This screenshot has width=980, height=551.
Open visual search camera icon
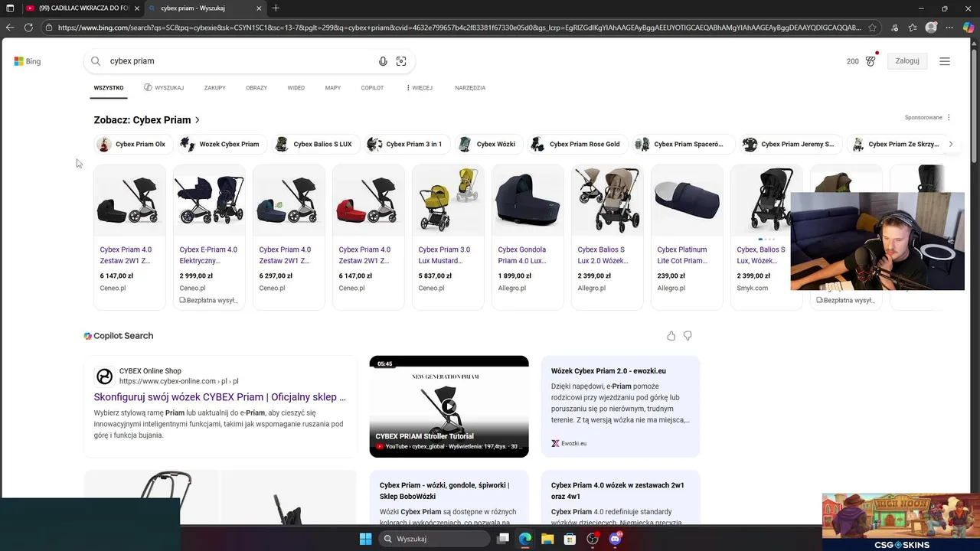click(401, 61)
